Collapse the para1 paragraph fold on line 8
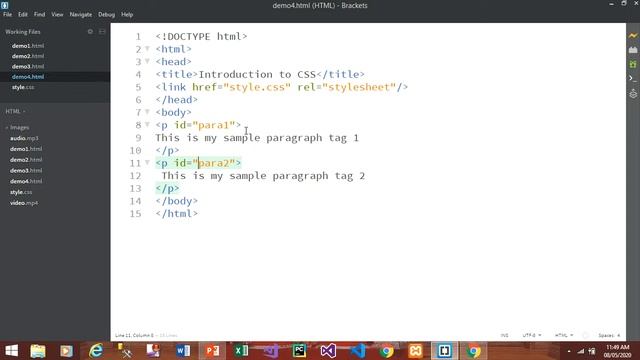Image resolution: width=640 pixels, height=360 pixels. click(x=147, y=124)
